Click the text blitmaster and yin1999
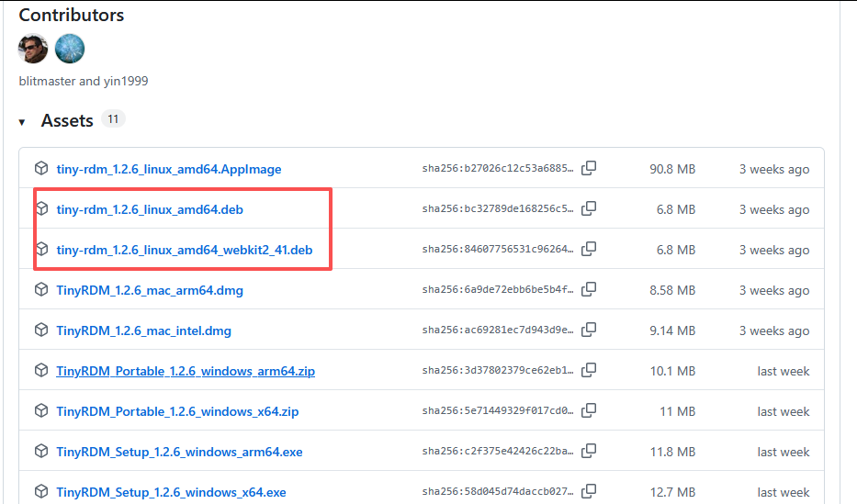857x504 pixels. [x=84, y=82]
